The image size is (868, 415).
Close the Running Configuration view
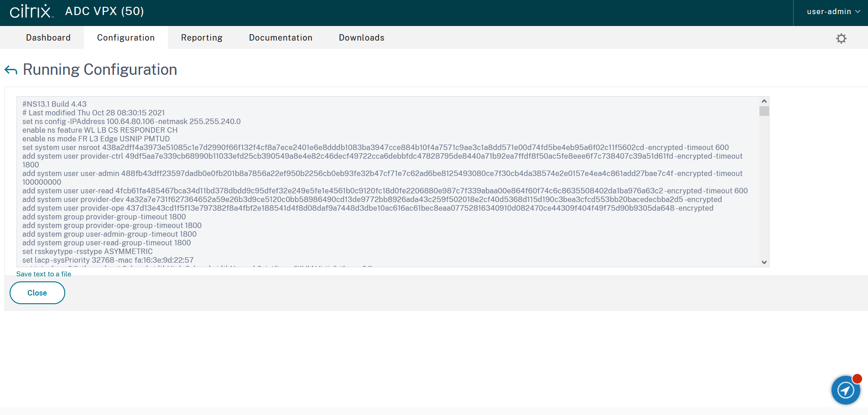click(37, 293)
